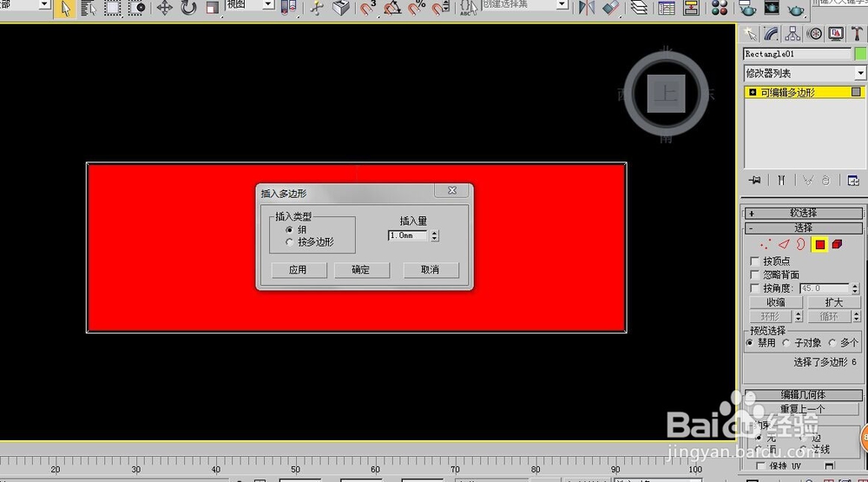Switch to Utilities hammer tab

[857, 35]
